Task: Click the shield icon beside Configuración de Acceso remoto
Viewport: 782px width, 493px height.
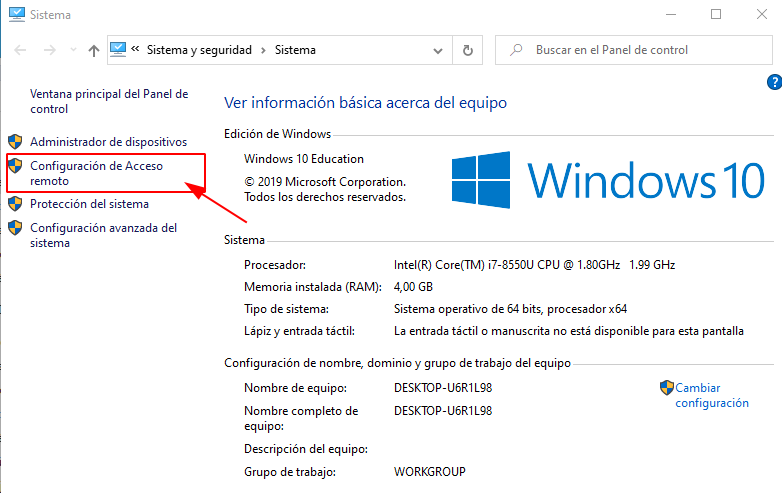Action: 15,165
